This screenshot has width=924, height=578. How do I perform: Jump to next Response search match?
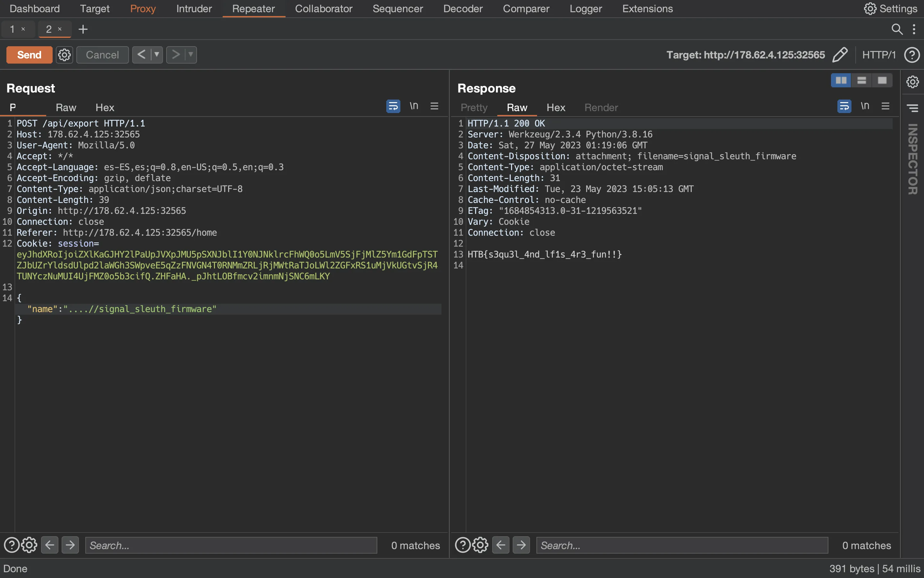[x=521, y=545]
